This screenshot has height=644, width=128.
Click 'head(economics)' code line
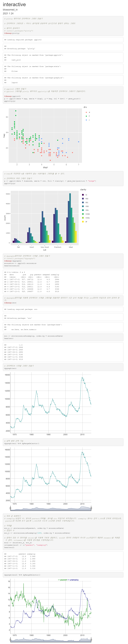(x=12, y=266)
